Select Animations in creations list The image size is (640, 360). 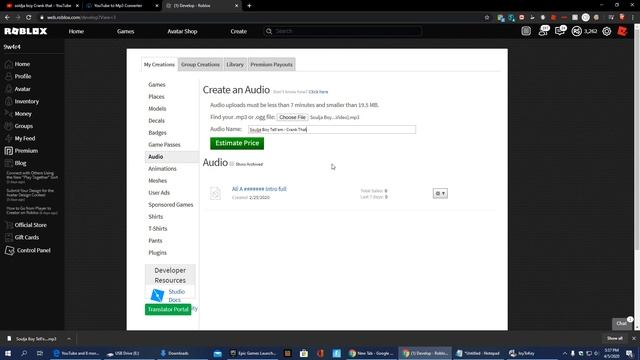162,169
